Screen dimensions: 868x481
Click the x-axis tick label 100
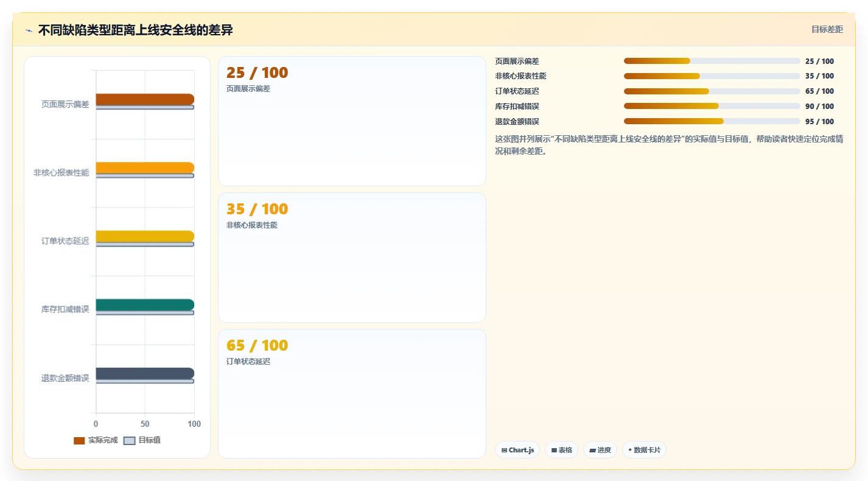point(194,424)
